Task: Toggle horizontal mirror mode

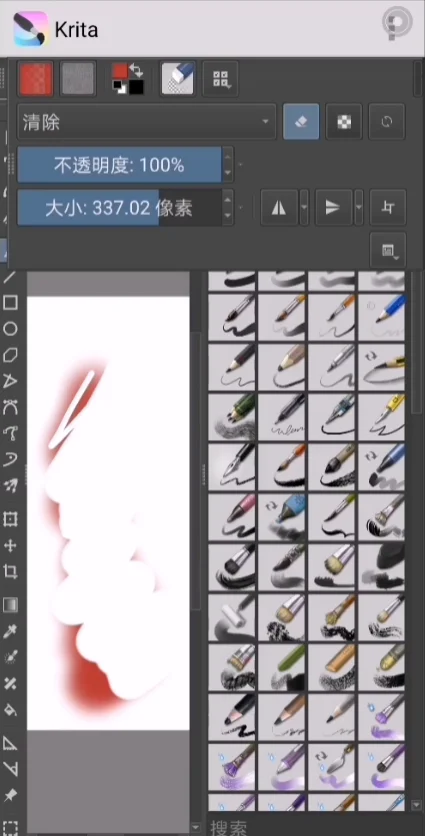Action: coord(279,207)
